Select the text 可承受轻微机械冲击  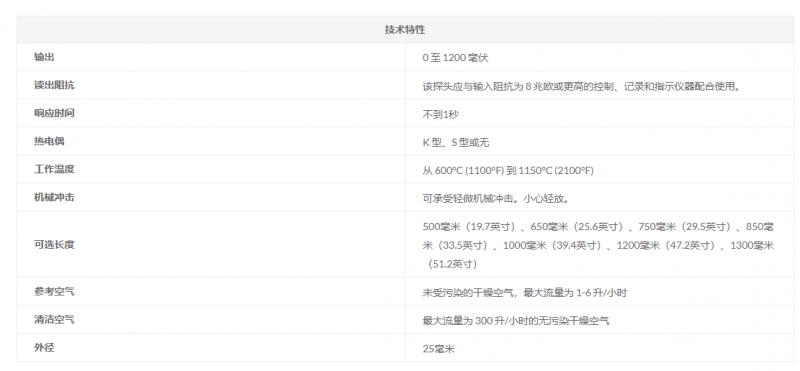point(468,199)
